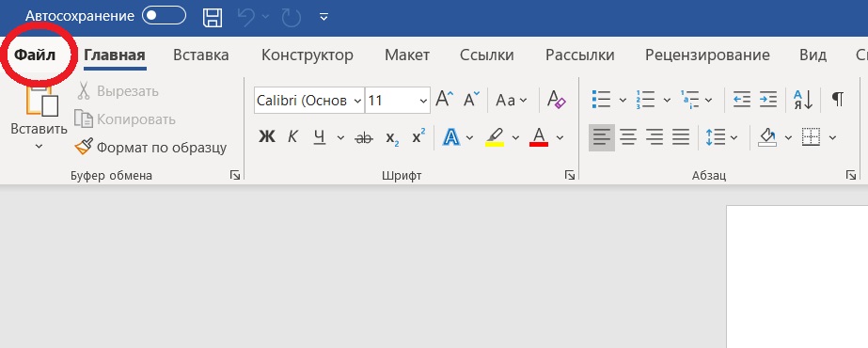Screen dimensions: 868x348
Task: Open the Конструктор tab
Action: (308, 55)
